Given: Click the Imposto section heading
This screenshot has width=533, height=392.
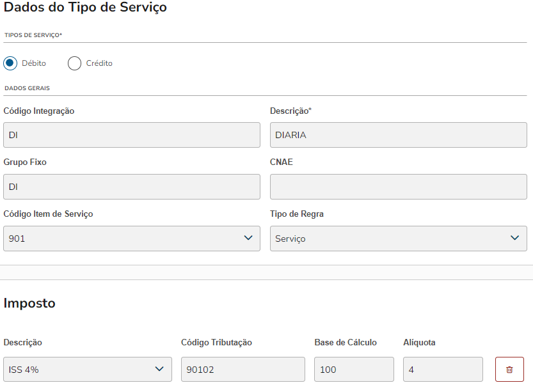Looking at the screenshot, I should coord(29,303).
